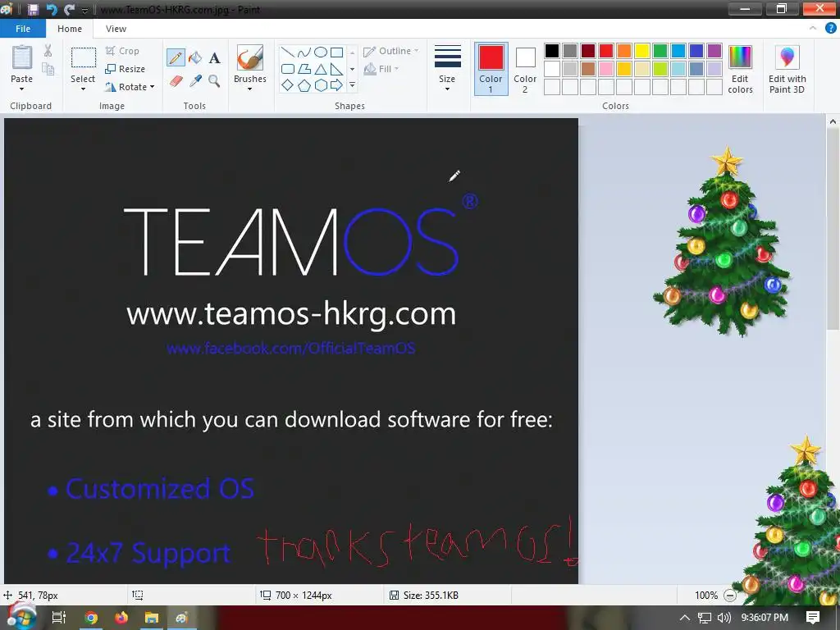The width and height of the screenshot is (840, 630).
Task: Open the Paste dropdown arrow
Action: click(22, 89)
